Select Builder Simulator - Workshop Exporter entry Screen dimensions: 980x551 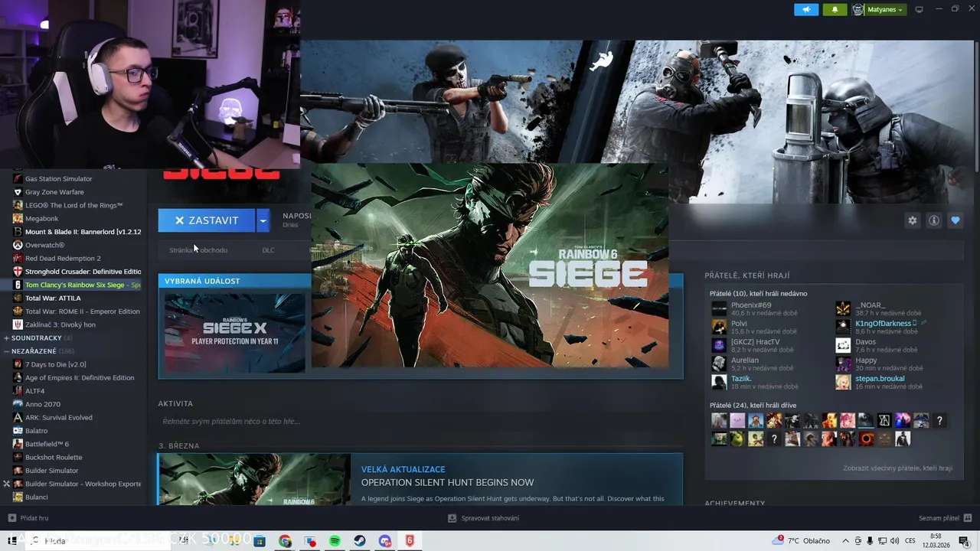[83, 484]
